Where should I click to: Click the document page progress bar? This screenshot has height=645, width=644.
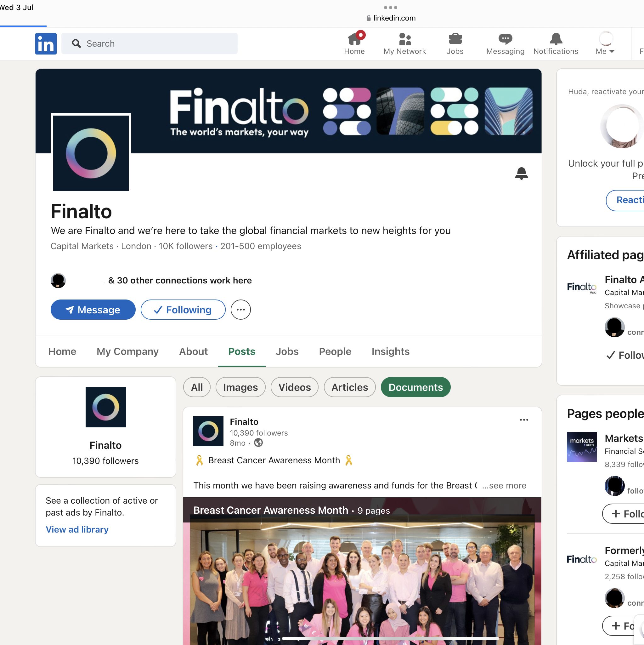coord(390,638)
